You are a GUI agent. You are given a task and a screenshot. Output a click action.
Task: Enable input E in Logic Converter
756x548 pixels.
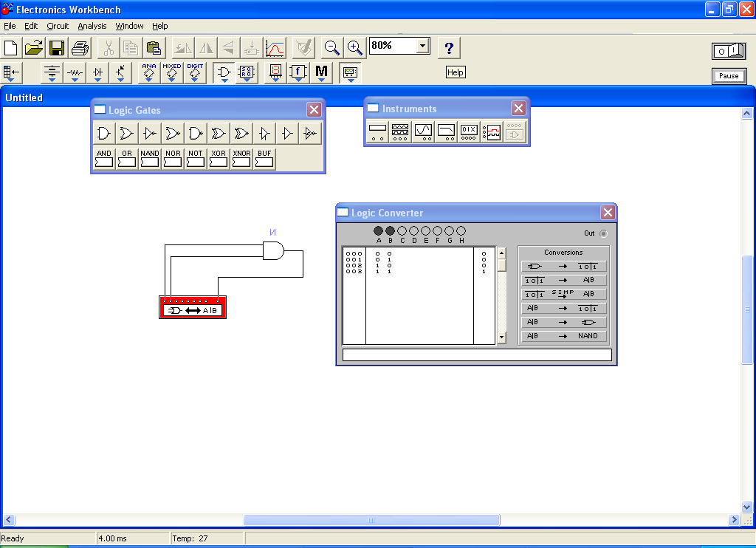(426, 230)
